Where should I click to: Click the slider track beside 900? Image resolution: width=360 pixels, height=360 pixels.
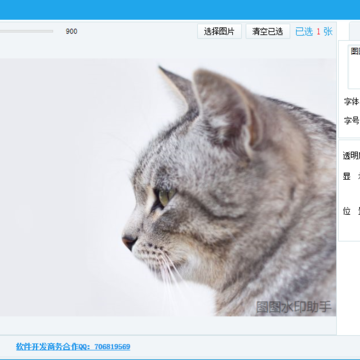[x=26, y=31]
